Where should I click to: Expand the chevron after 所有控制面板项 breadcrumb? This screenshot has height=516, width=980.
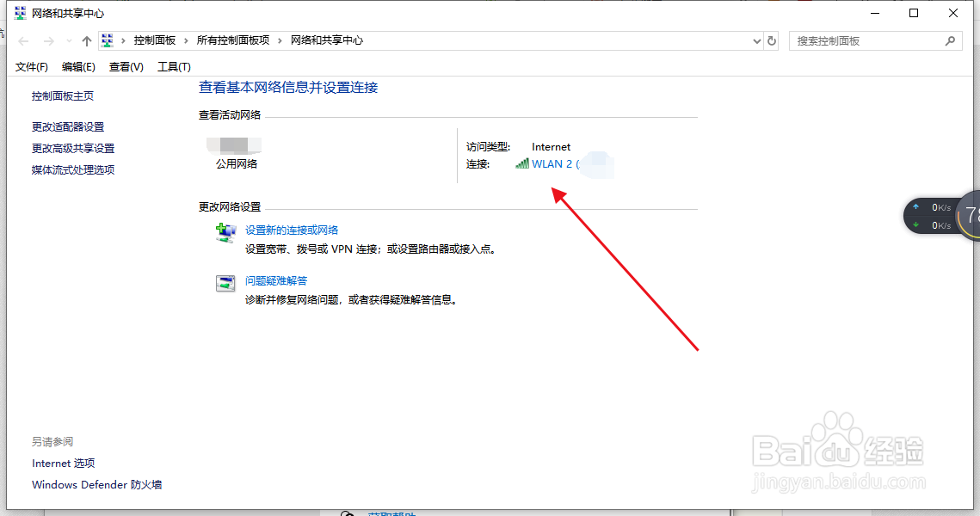click(x=280, y=40)
